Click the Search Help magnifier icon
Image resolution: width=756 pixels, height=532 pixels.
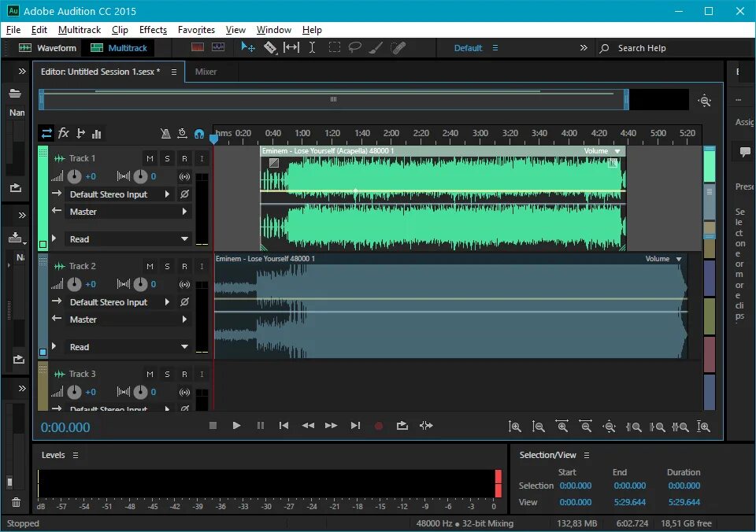[604, 48]
